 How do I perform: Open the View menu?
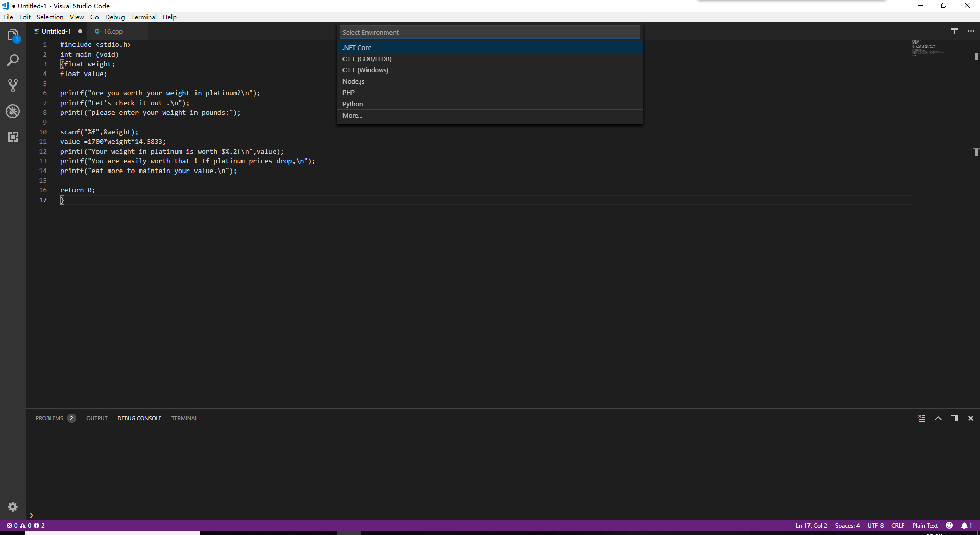tap(77, 17)
